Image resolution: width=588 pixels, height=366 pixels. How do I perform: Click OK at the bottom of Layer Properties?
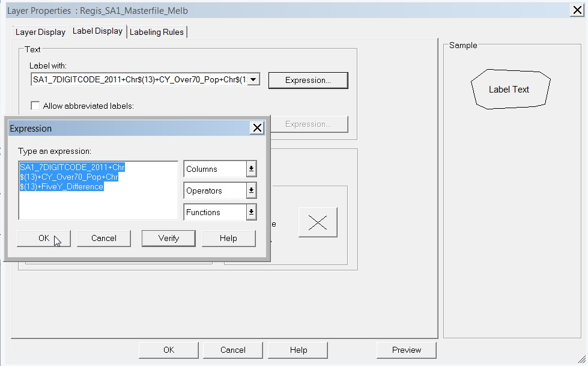[168, 350]
